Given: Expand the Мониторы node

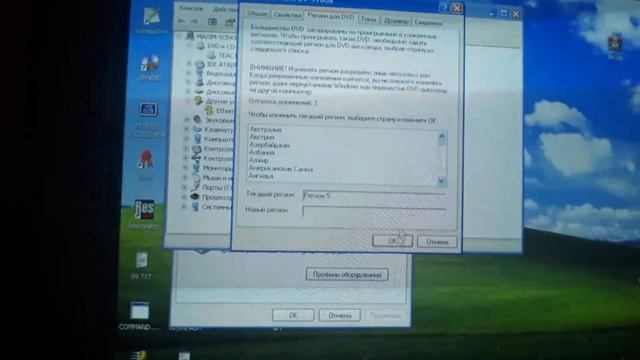Looking at the screenshot, I should coord(185,168).
